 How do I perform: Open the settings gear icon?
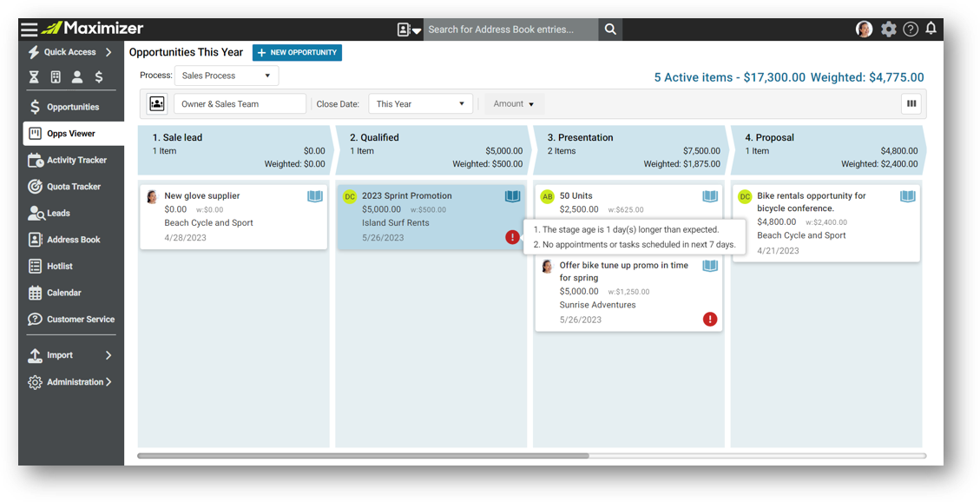888,29
